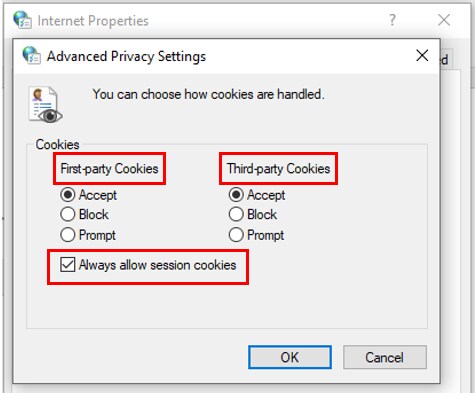The width and height of the screenshot is (476, 393).
Task: Click the Third-party Cookies heading
Action: (x=278, y=169)
